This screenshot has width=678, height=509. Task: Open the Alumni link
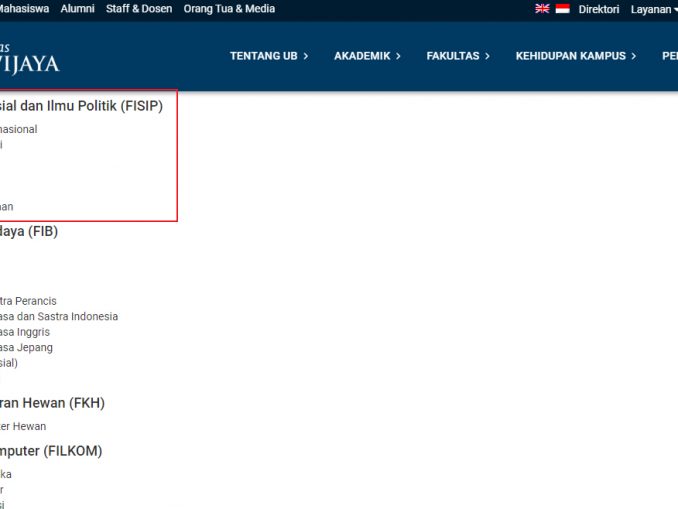pyautogui.click(x=77, y=9)
